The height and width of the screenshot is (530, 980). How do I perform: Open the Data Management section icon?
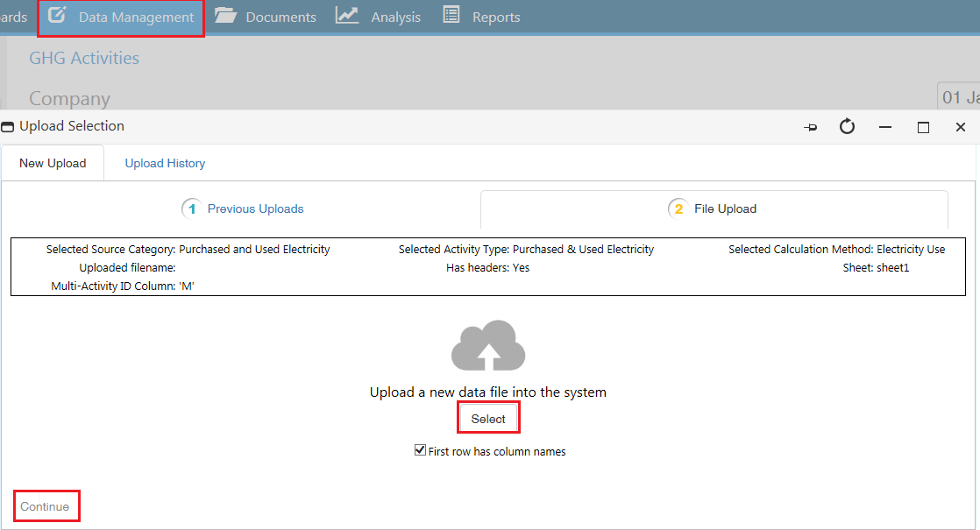(x=55, y=15)
